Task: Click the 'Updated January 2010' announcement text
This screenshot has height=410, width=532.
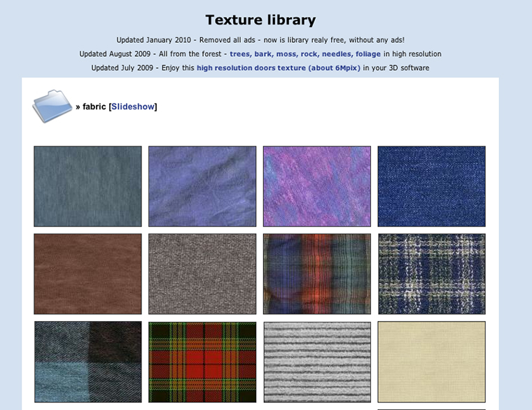Action: (260, 40)
